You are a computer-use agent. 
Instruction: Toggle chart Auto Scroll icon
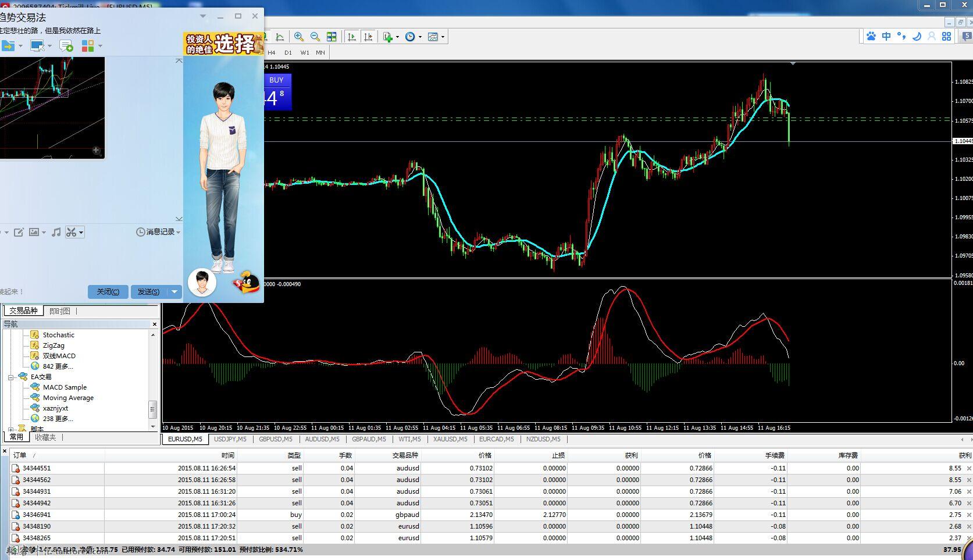pyautogui.click(x=352, y=37)
